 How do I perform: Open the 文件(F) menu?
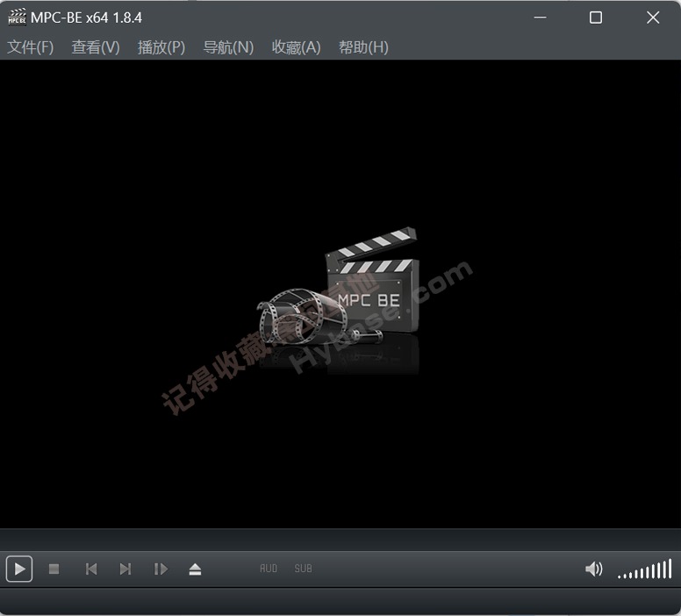(31, 47)
